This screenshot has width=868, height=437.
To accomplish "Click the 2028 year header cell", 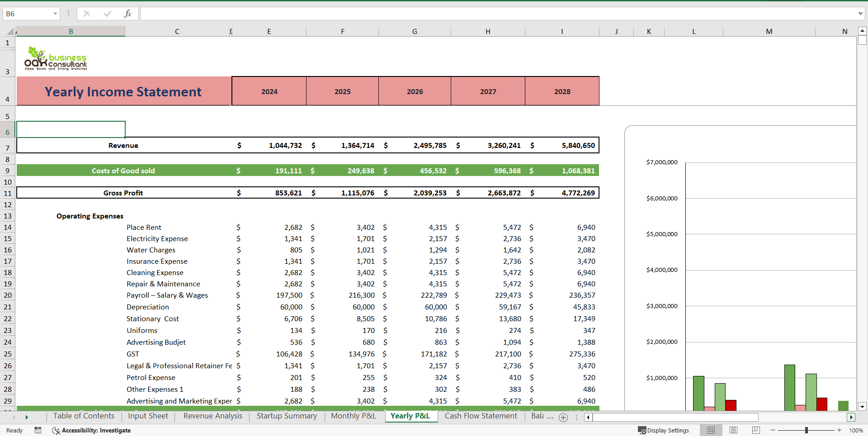I will click(x=562, y=91).
